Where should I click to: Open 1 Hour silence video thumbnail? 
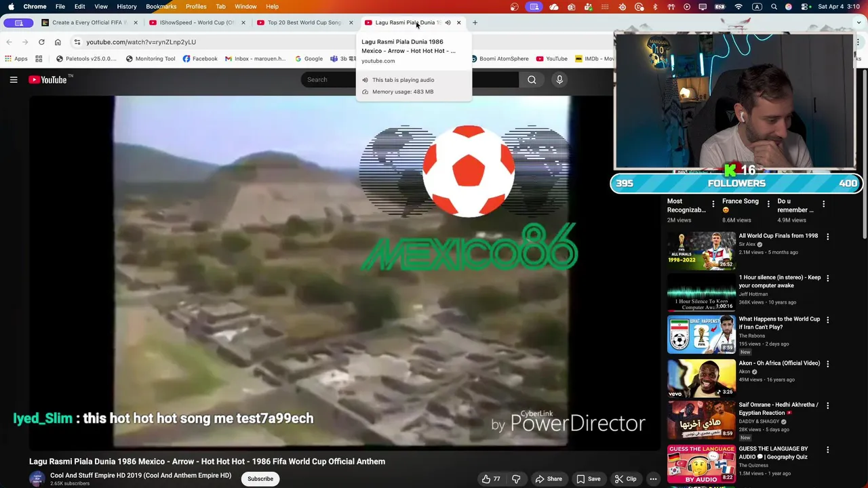[x=701, y=292]
